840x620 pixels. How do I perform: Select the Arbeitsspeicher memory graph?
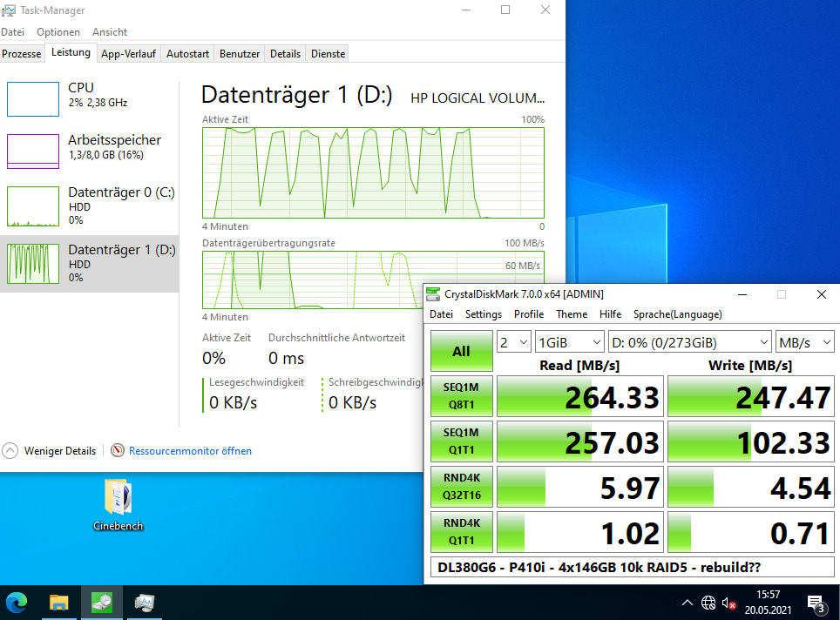(x=33, y=152)
